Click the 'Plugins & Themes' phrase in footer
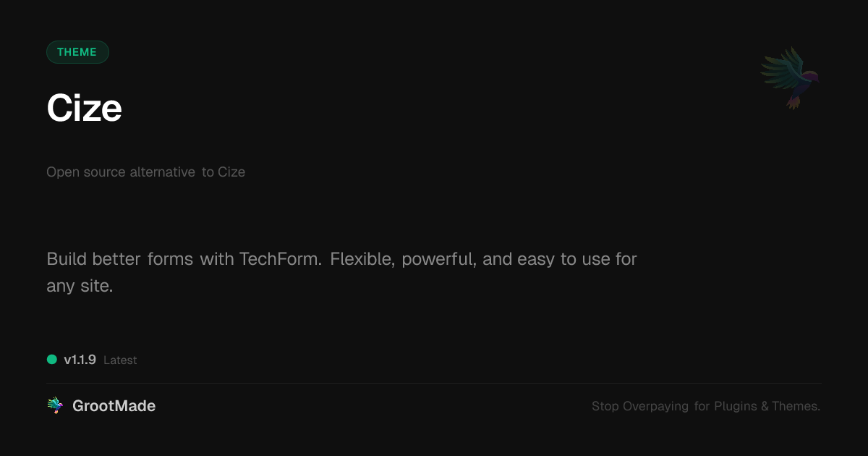Screen dimensions: 868x456 [767, 407]
